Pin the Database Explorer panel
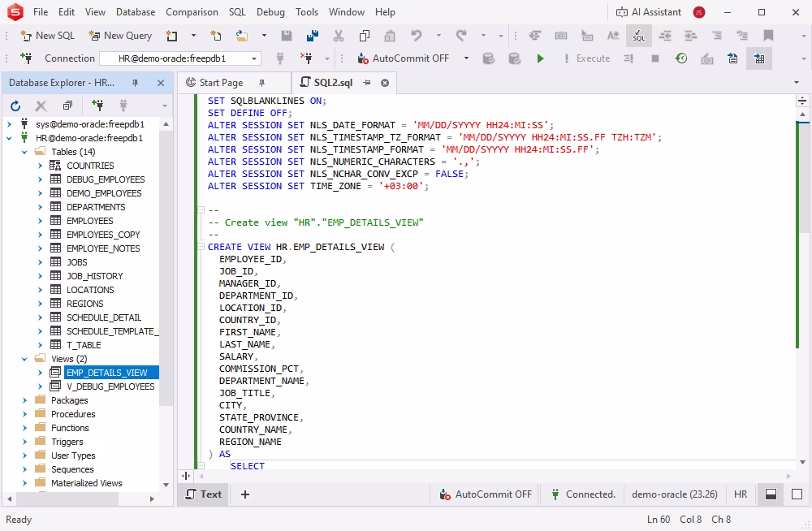 [135, 83]
